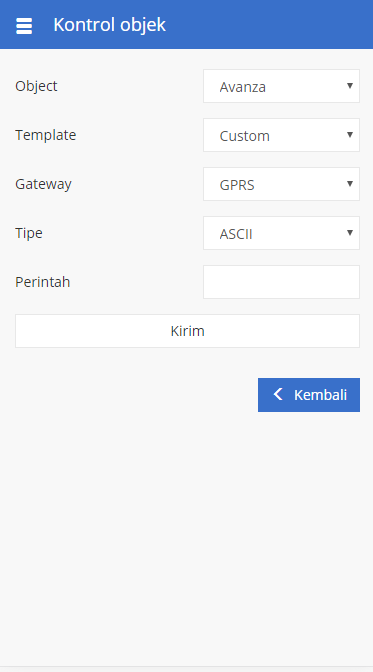Image resolution: width=373 pixels, height=672 pixels.
Task: Click the Kontrol objek page title
Action: click(109, 25)
